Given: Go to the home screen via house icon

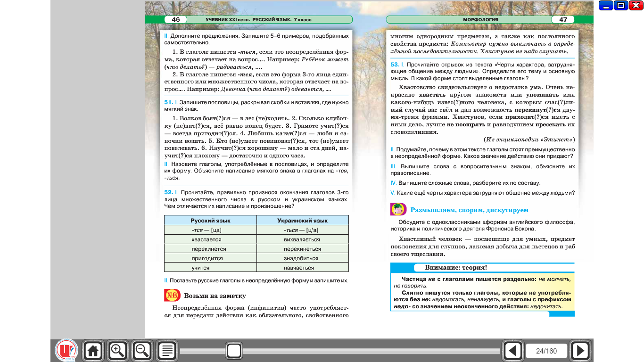Looking at the screenshot, I should pyautogui.click(x=93, y=351).
